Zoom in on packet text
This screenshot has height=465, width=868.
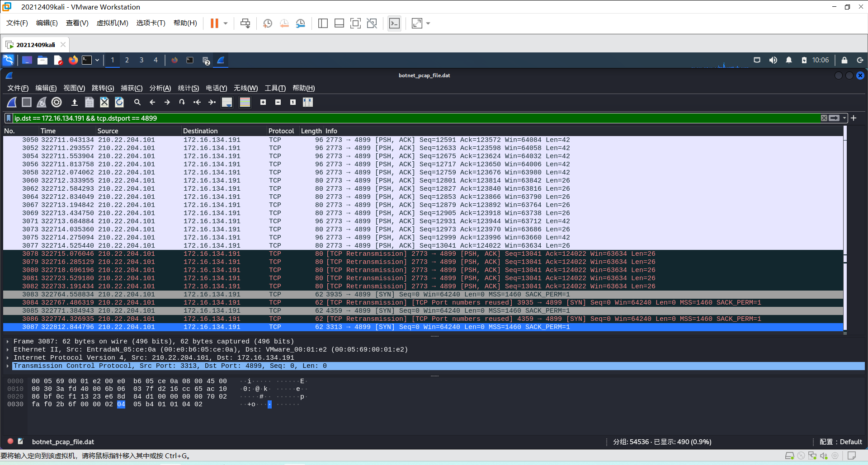tap(263, 103)
